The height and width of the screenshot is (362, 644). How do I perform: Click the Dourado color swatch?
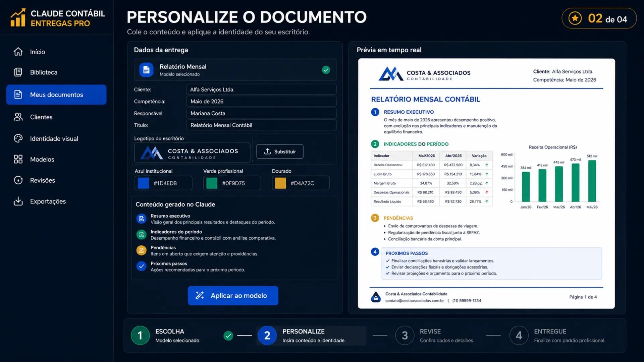[280, 183]
